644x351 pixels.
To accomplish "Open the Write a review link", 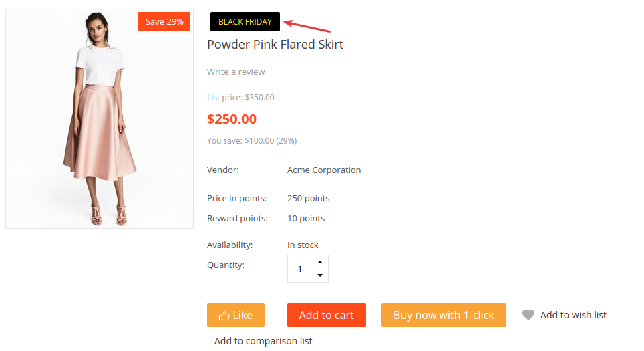I will tap(236, 72).
